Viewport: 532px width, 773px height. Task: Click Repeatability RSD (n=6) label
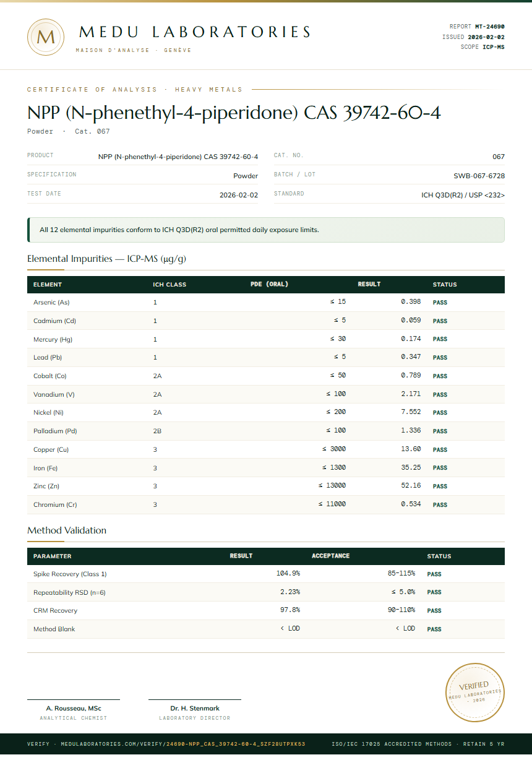pyautogui.click(x=69, y=592)
